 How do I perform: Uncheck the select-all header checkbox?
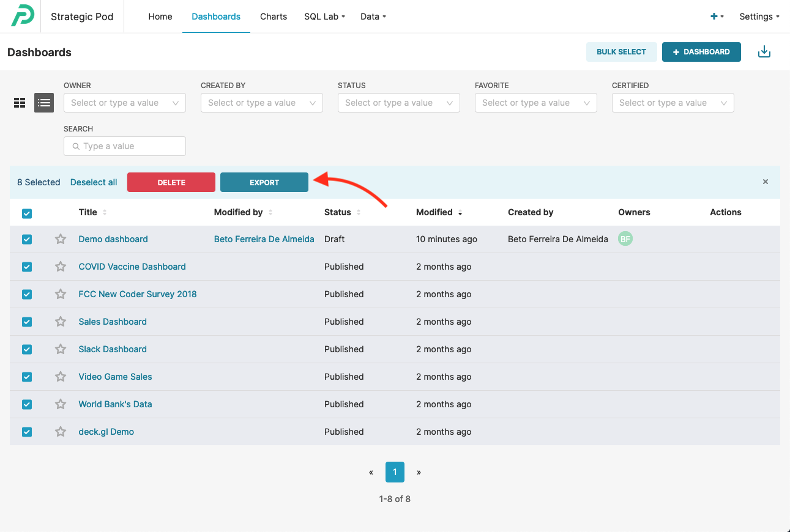coord(27,213)
